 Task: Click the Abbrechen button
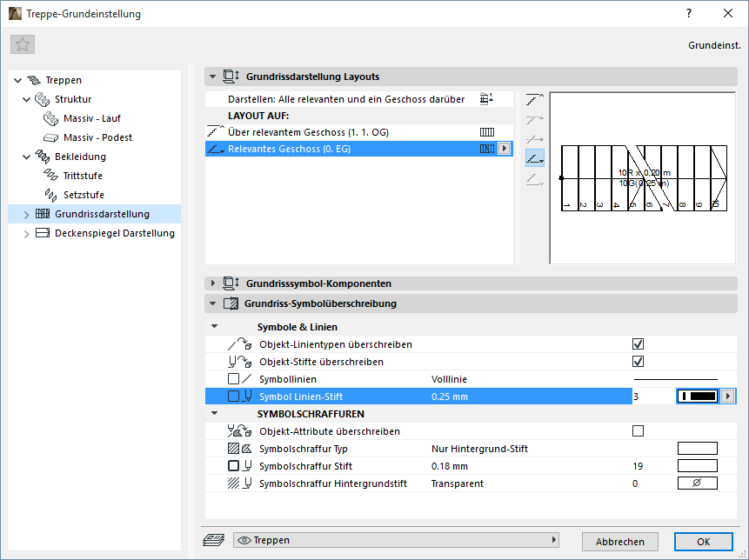(619, 542)
